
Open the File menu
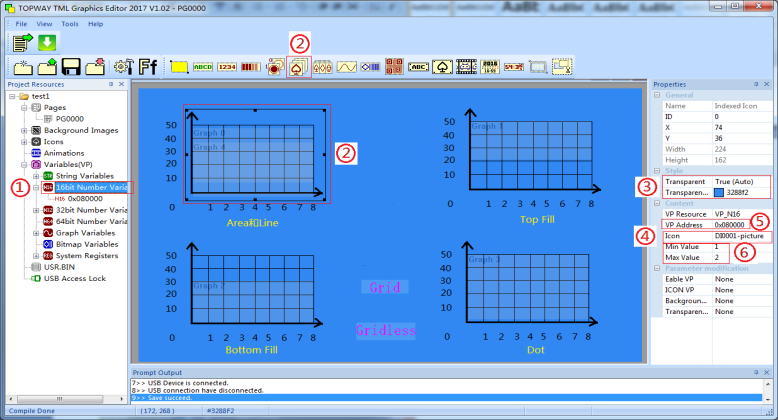click(x=21, y=24)
